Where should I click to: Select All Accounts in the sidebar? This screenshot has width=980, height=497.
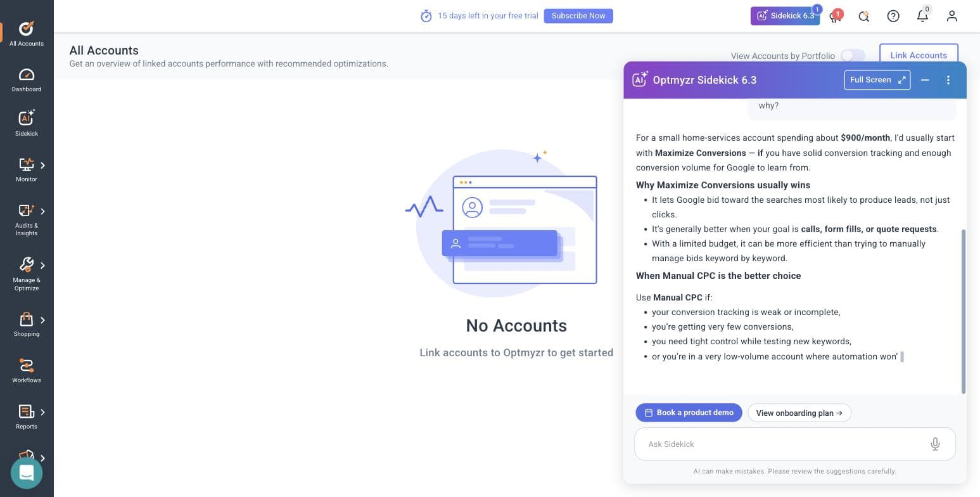point(27,34)
